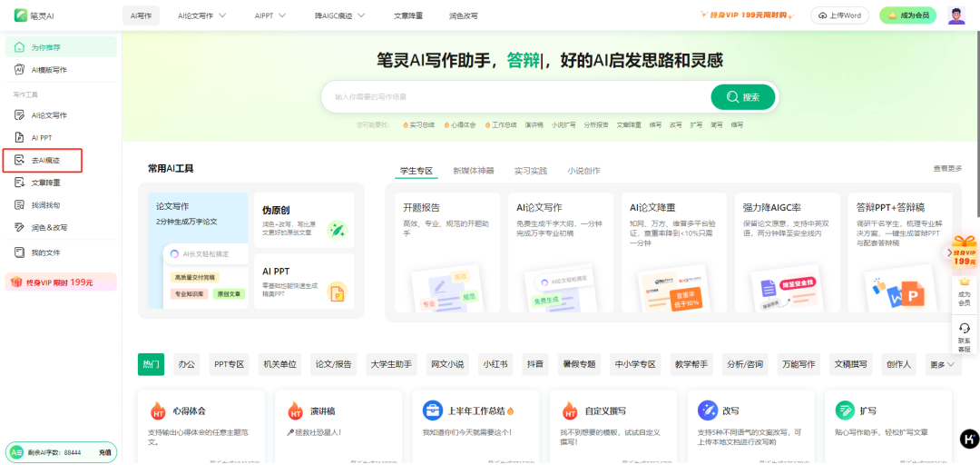The height and width of the screenshot is (465, 980).
Task: Open 查看更多 link
Action: (947, 168)
